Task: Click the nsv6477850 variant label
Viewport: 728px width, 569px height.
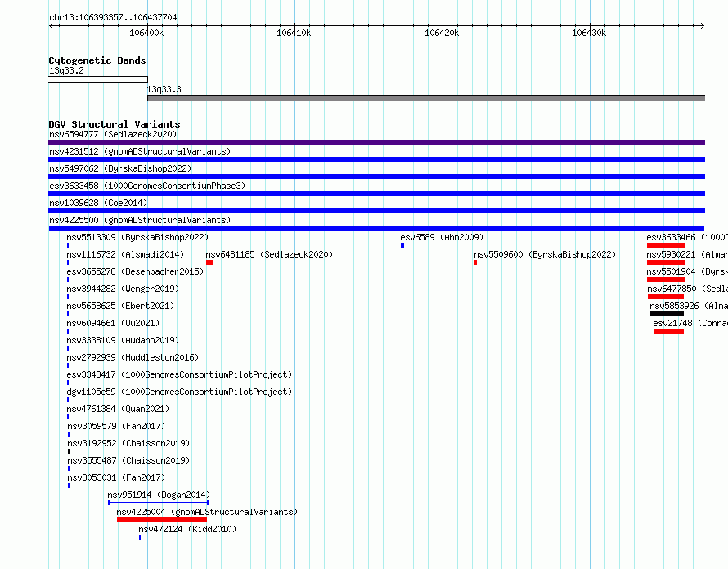Action: click(688, 289)
